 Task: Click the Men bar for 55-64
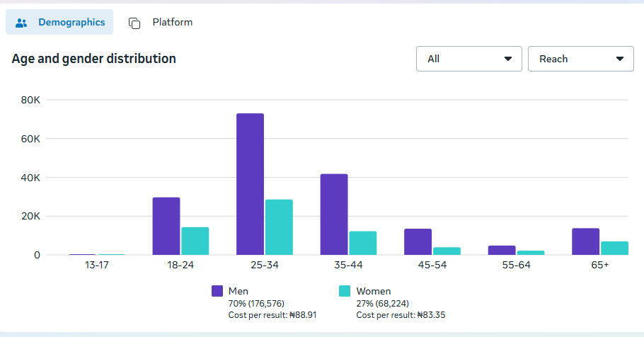coord(502,251)
